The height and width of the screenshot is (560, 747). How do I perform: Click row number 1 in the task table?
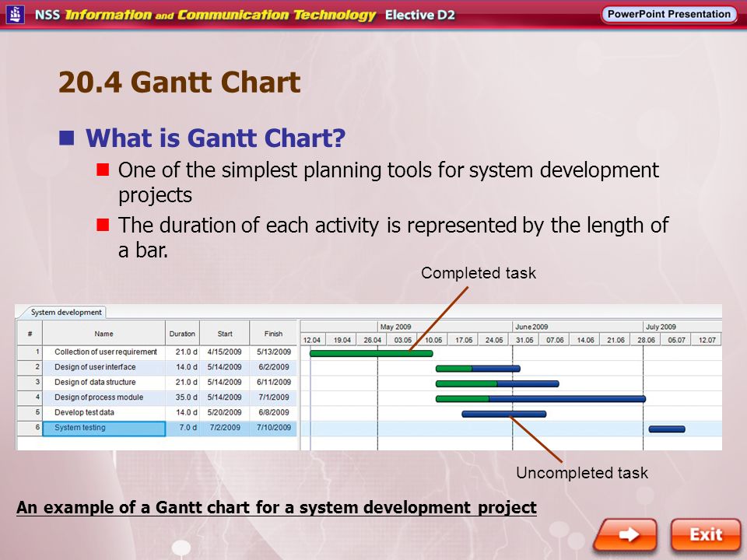(30, 352)
